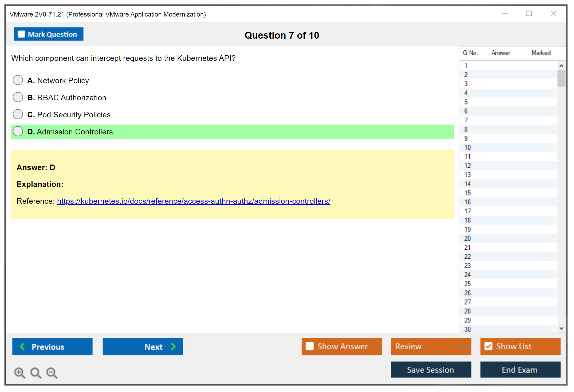Click the green right arrow on Next
Image resolution: width=574 pixels, height=392 pixels.
pyautogui.click(x=173, y=346)
